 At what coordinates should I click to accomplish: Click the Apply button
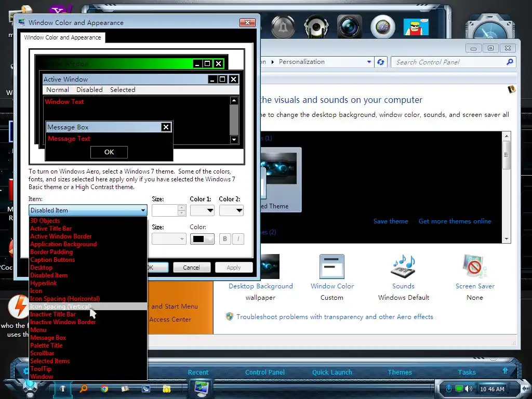tap(234, 268)
